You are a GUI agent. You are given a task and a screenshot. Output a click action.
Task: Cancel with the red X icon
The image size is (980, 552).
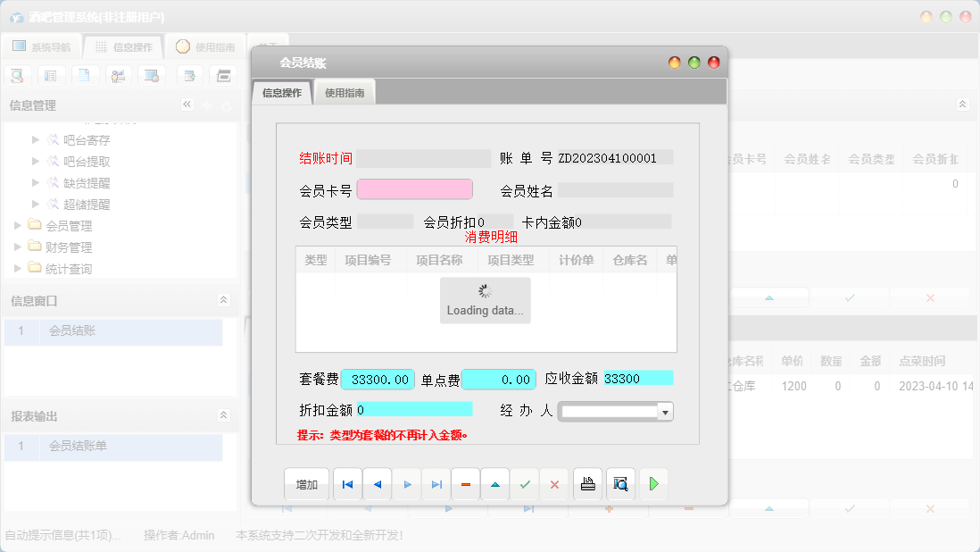(x=554, y=483)
